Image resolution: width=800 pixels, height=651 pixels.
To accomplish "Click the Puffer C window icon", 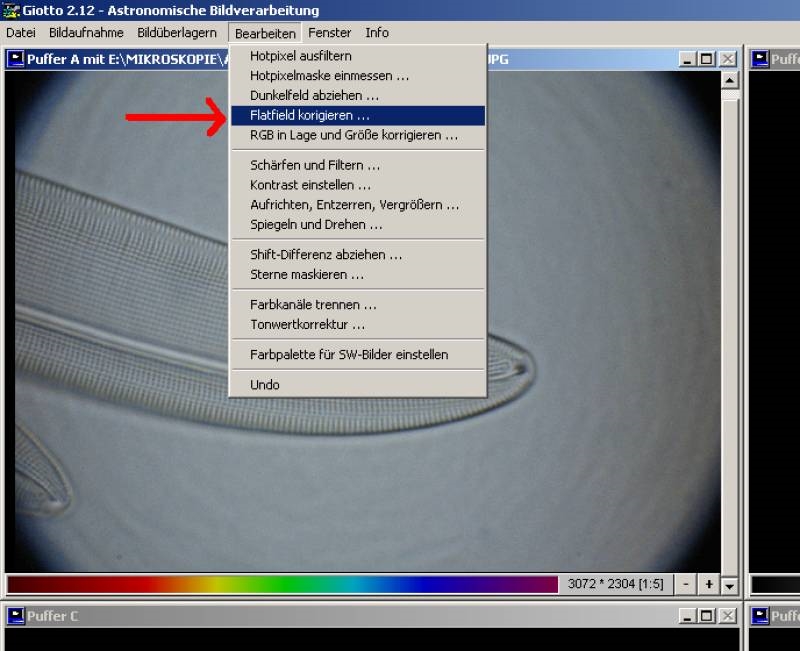I will click(15, 616).
